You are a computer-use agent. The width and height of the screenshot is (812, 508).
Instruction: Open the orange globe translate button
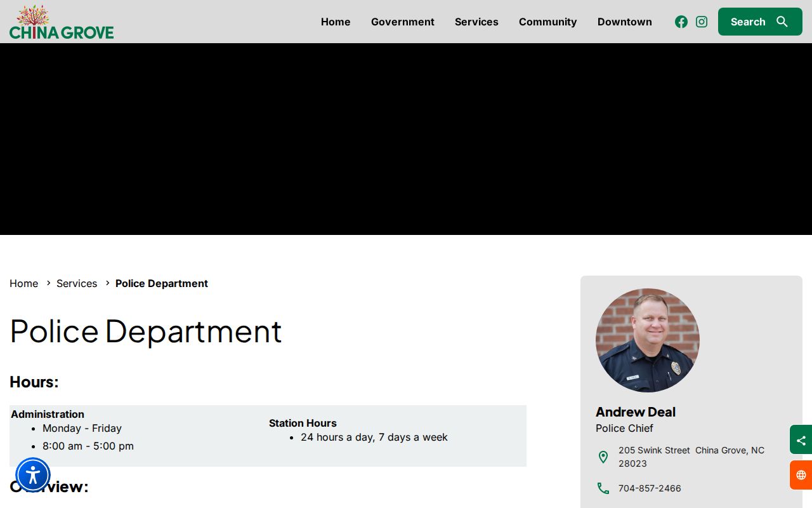coord(801,475)
